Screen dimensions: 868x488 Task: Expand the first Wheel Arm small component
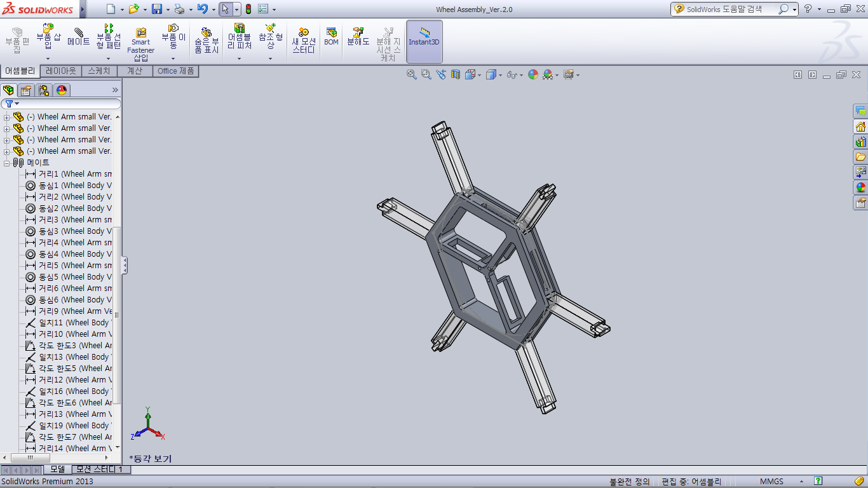point(7,117)
